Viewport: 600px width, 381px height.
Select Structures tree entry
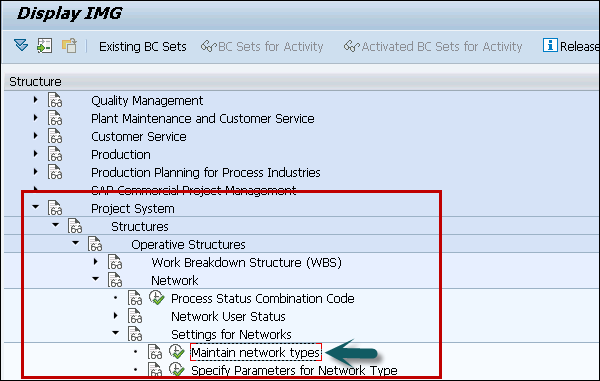point(140,226)
